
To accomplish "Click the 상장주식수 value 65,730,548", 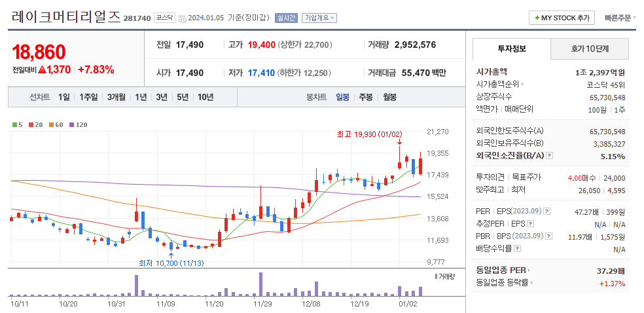I will pos(607,98).
